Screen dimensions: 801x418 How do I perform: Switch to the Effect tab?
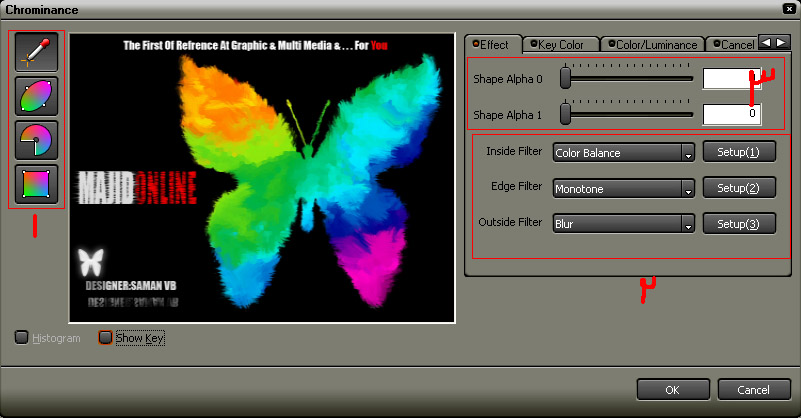click(493, 45)
